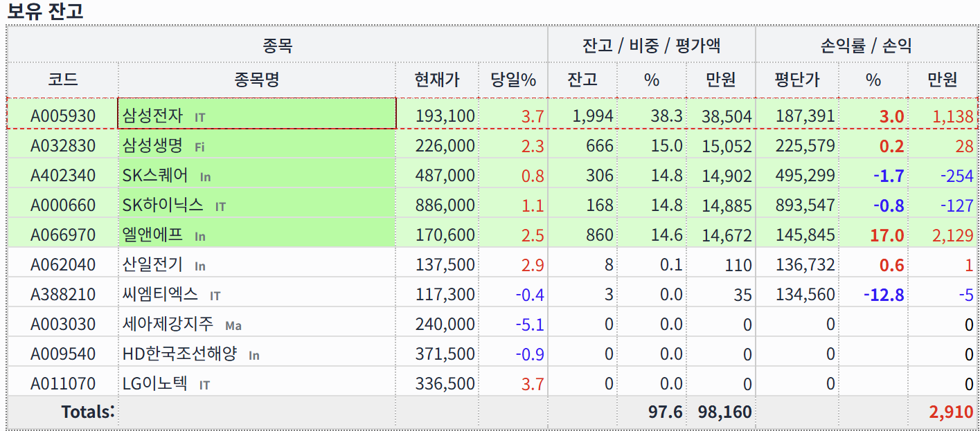
Task: Sort by the 당일% column header
Action: point(513,80)
